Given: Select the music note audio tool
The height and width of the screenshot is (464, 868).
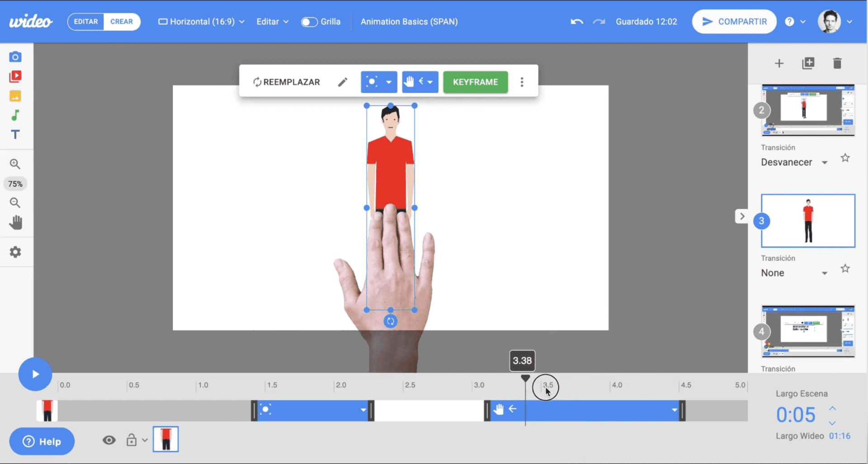Looking at the screenshot, I should coord(15,115).
